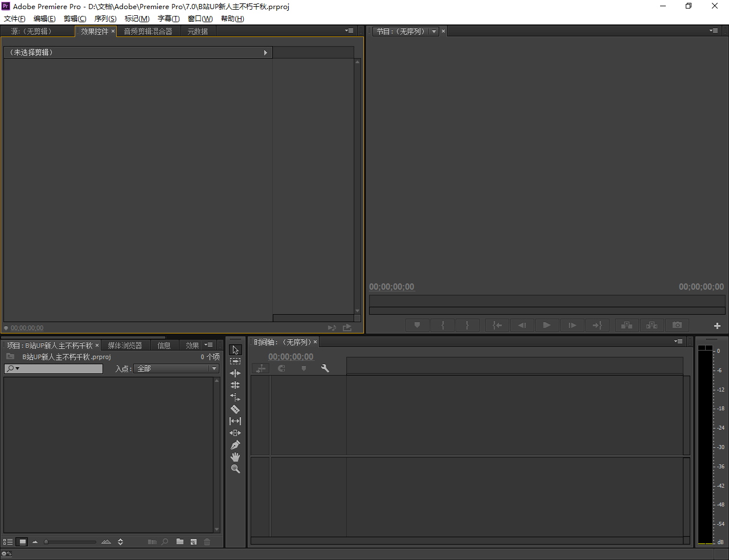Open the effect controls panel flyout menu
Viewport: 729px width, 560px height.
[x=349, y=31]
